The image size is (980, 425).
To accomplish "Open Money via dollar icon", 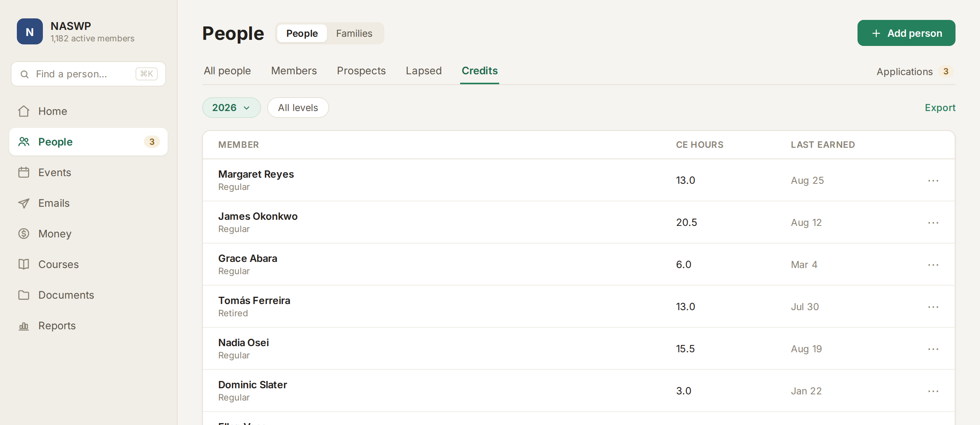I will click(24, 234).
